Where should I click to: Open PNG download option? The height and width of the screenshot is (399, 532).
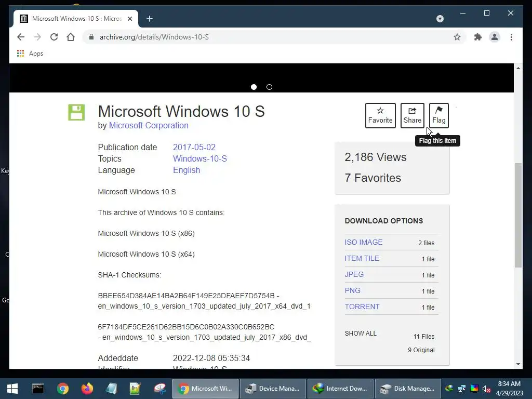pyautogui.click(x=353, y=290)
